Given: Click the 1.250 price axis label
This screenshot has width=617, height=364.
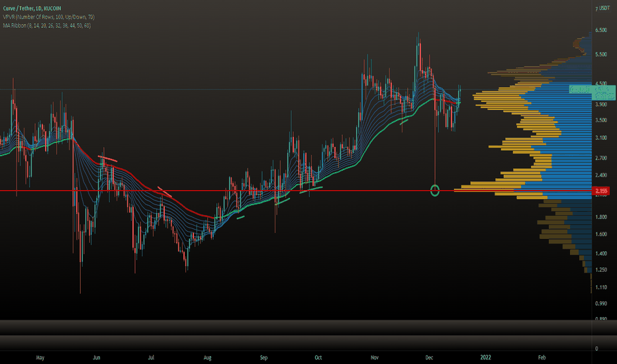Looking at the screenshot, I should pos(601,270).
